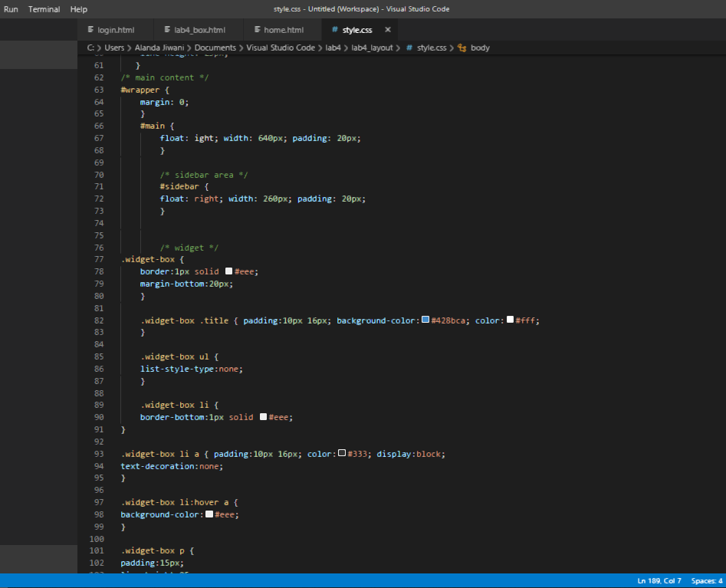Click 'list-style-type:none;' declaration

click(192, 369)
